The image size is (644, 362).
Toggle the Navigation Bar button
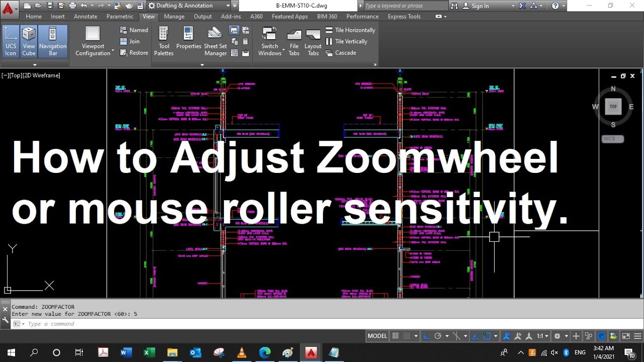[53, 41]
